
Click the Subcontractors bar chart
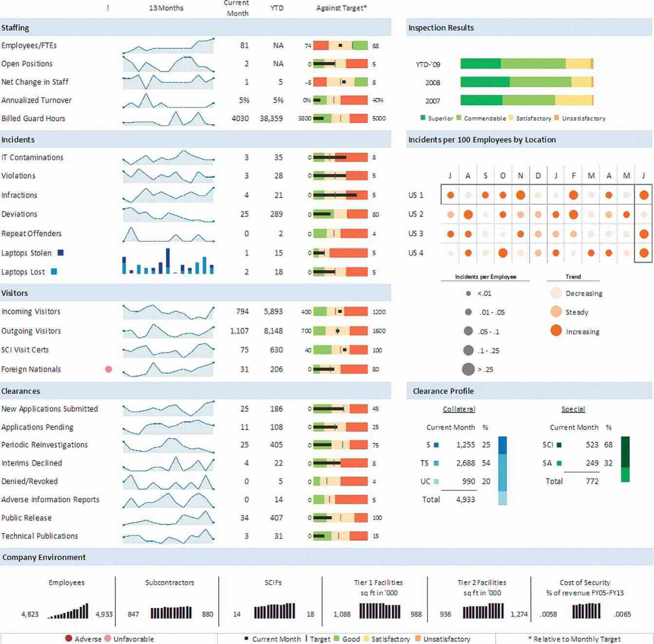click(171, 612)
